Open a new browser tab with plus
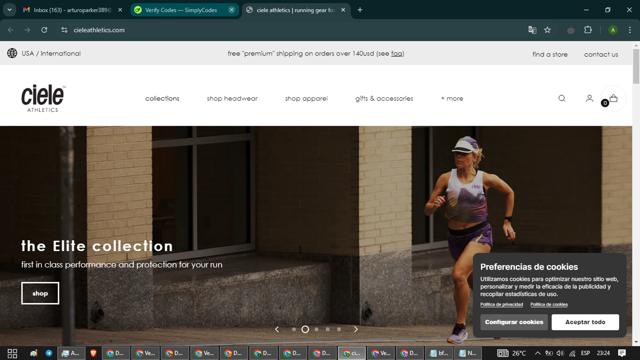 coord(360,10)
